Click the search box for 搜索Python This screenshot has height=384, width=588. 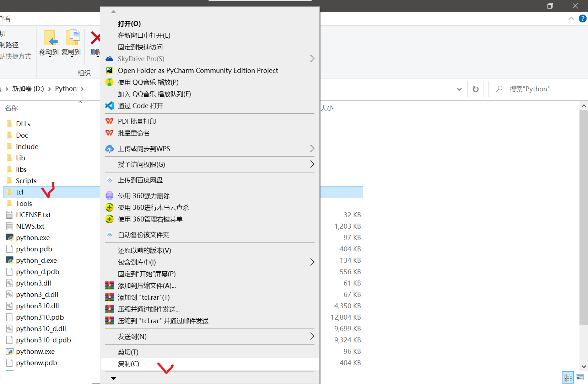(x=533, y=89)
